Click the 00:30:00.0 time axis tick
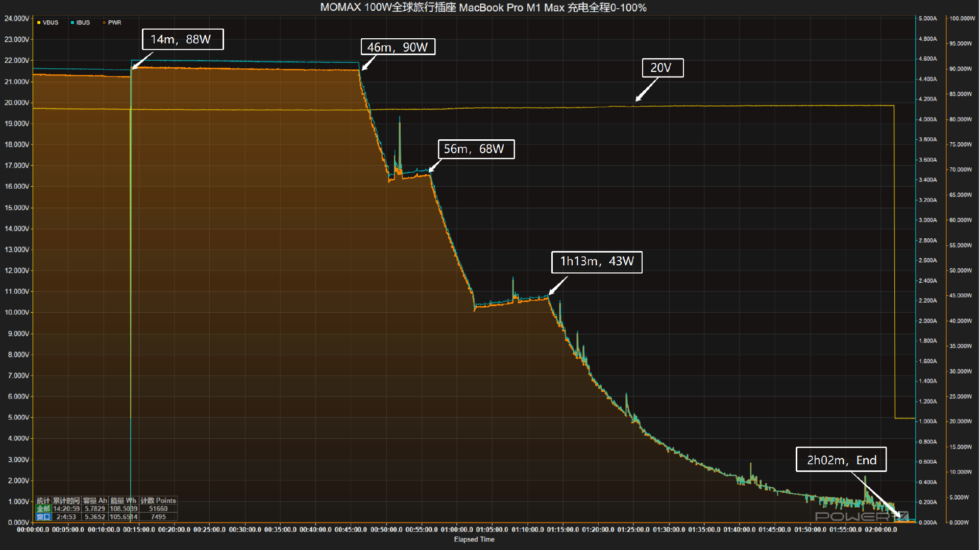 click(x=245, y=530)
